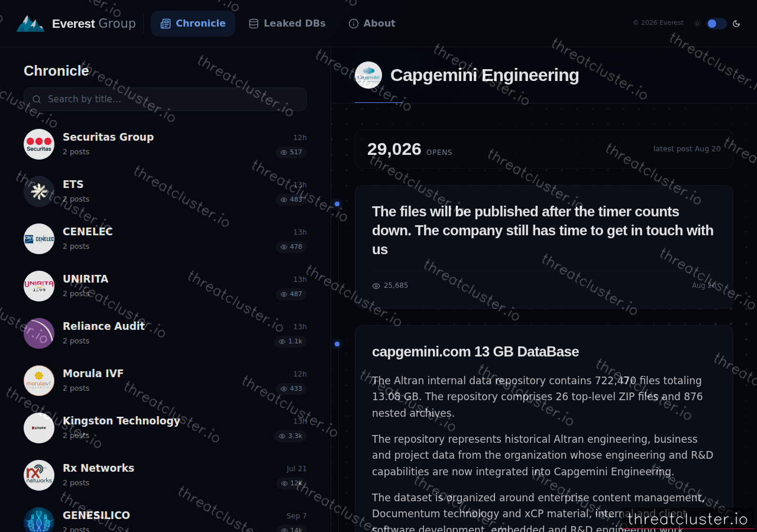Click the Reliance Audit purple avatar
Viewport: 757px width, 532px height.
point(39,333)
